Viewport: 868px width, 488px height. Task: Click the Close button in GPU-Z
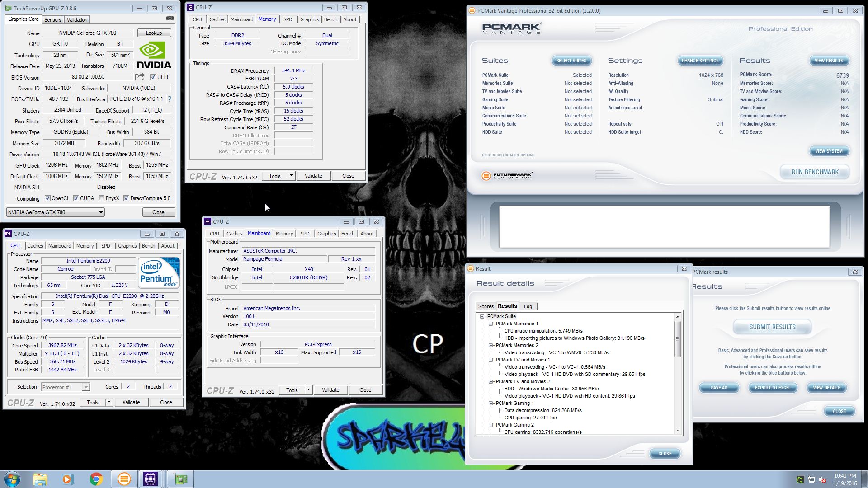point(158,212)
